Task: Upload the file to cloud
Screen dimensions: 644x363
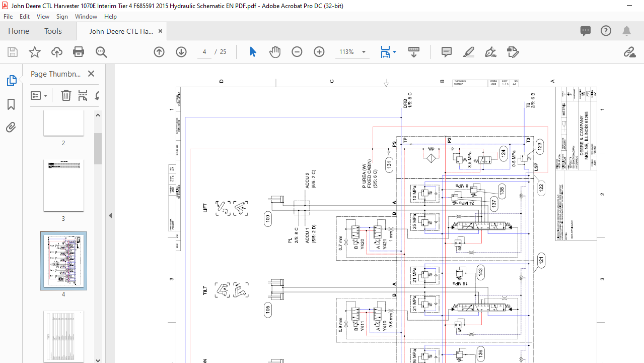Action: [x=56, y=52]
